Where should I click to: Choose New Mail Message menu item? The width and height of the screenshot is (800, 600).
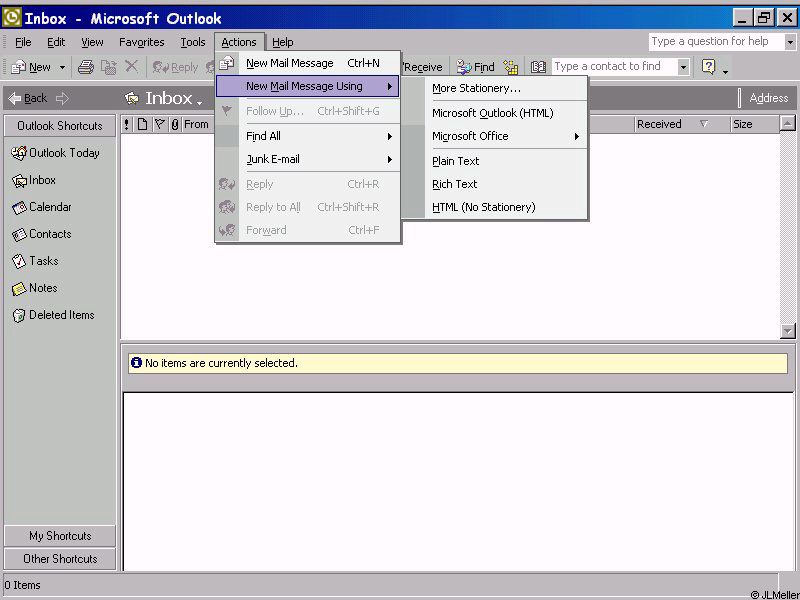(x=308, y=63)
